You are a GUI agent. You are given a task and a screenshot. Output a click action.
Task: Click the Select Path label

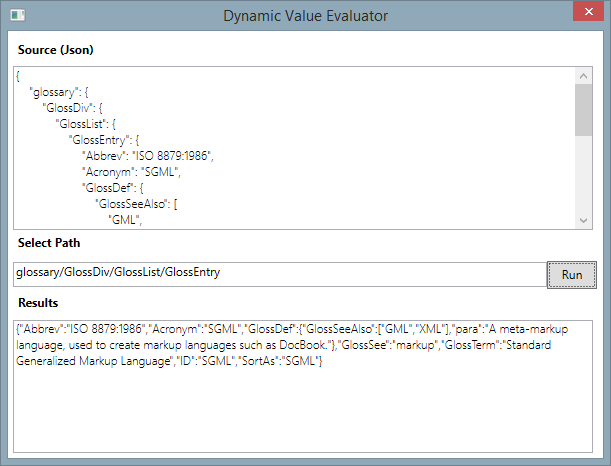click(x=48, y=242)
